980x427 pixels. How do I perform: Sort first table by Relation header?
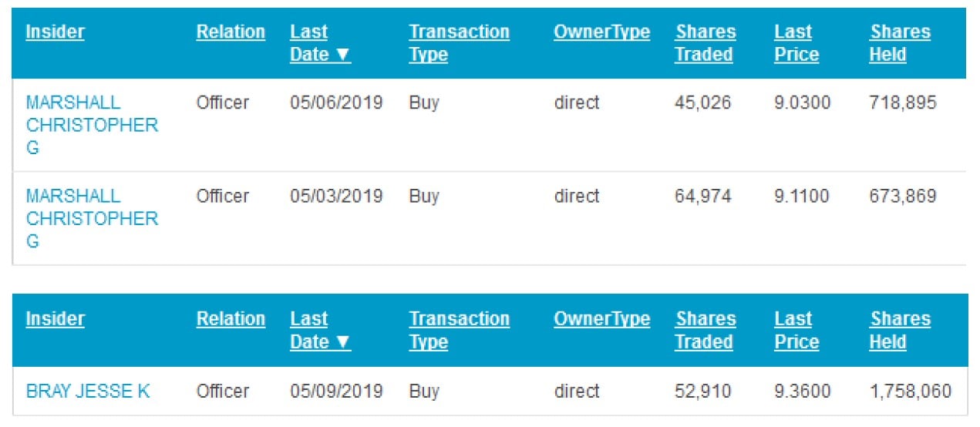pos(231,32)
